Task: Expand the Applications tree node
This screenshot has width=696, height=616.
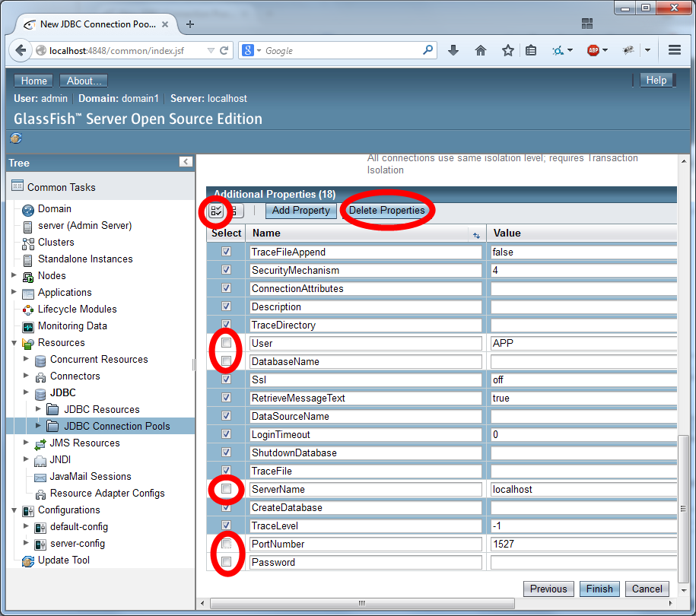Action: coord(14,292)
